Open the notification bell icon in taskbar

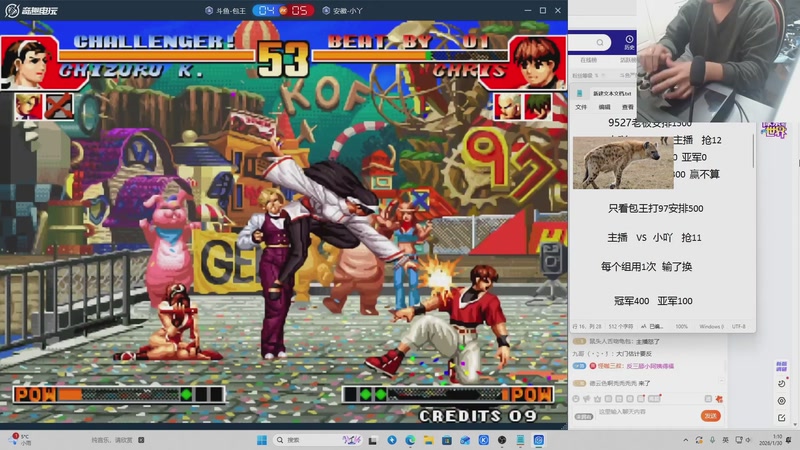coord(789,440)
